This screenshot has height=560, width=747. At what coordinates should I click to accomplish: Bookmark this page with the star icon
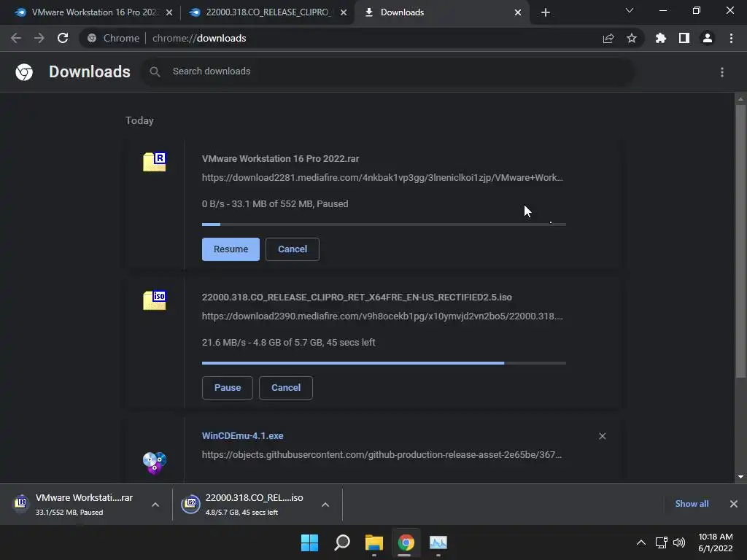(x=632, y=38)
